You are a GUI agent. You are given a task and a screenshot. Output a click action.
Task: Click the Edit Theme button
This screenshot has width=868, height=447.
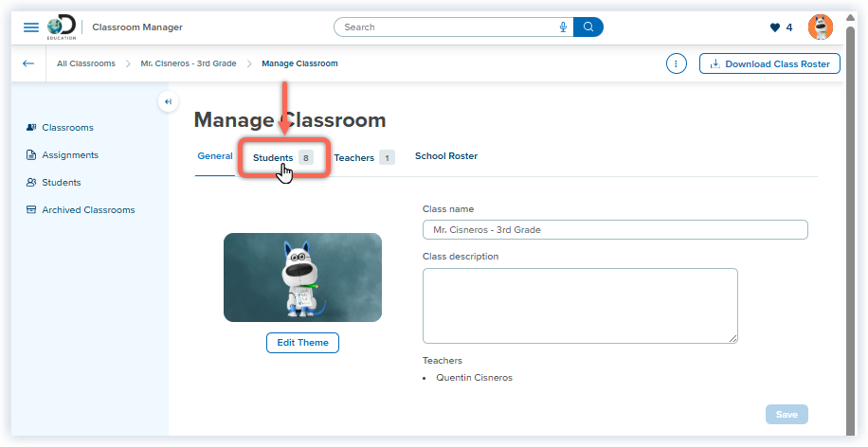point(302,343)
